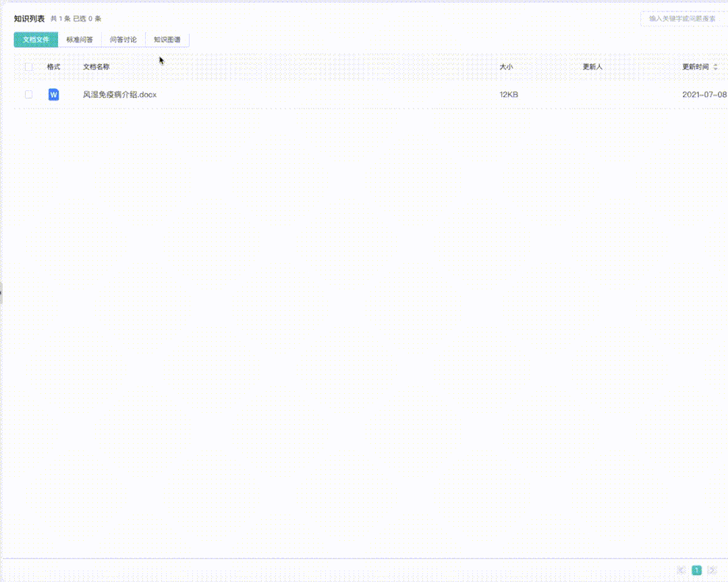Focus the keyword search input box
The image size is (728, 582).
683,19
